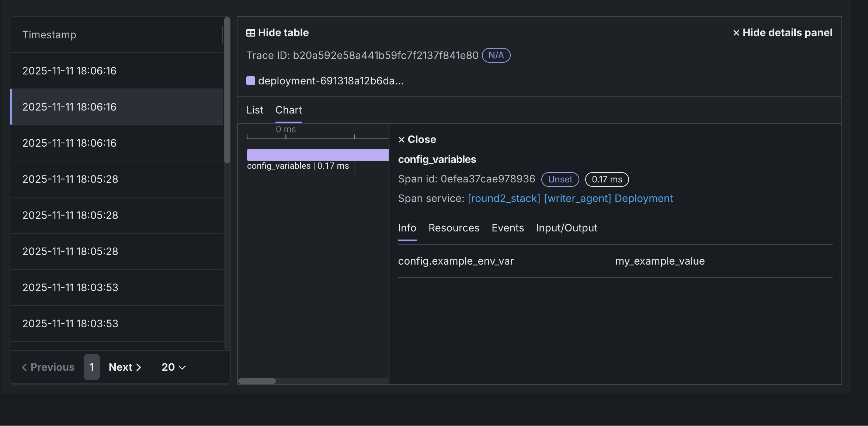The height and width of the screenshot is (426, 868).
Task: Click the table grid icon beside Hide table
Action: coord(250,33)
